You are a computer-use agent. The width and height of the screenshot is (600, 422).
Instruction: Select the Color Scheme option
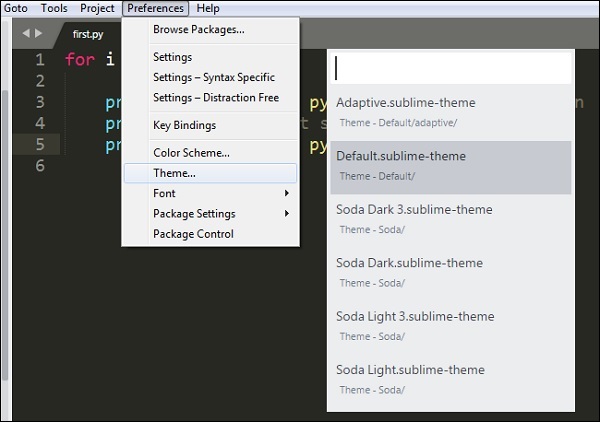[191, 153]
